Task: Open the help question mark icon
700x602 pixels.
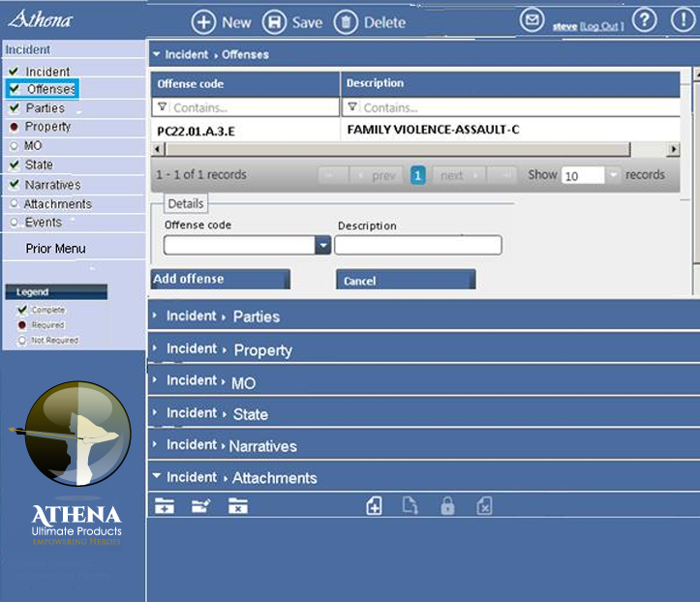Action: coord(645,20)
